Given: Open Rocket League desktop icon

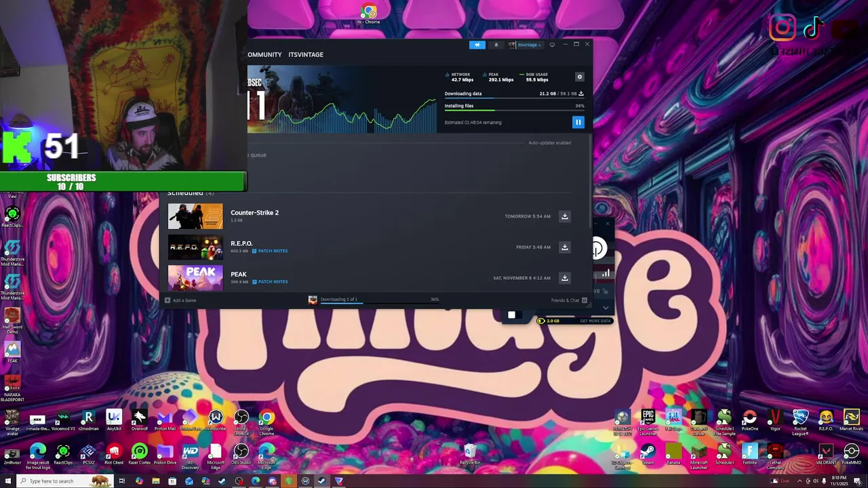Looking at the screenshot, I should [800, 422].
